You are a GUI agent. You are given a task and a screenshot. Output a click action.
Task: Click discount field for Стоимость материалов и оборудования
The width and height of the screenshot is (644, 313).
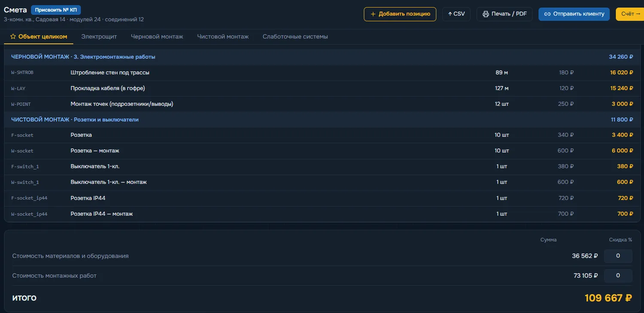coord(618,256)
